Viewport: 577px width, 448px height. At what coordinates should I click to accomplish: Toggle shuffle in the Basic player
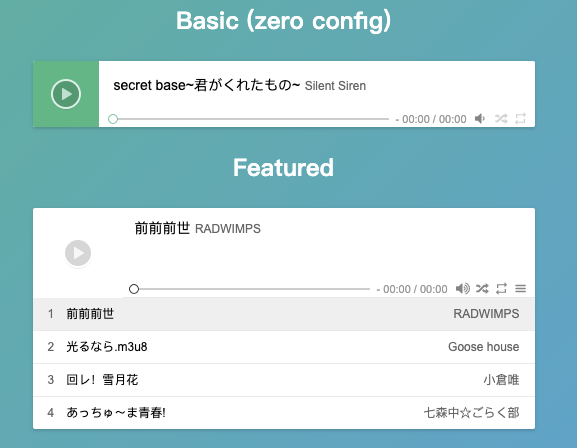[501, 119]
